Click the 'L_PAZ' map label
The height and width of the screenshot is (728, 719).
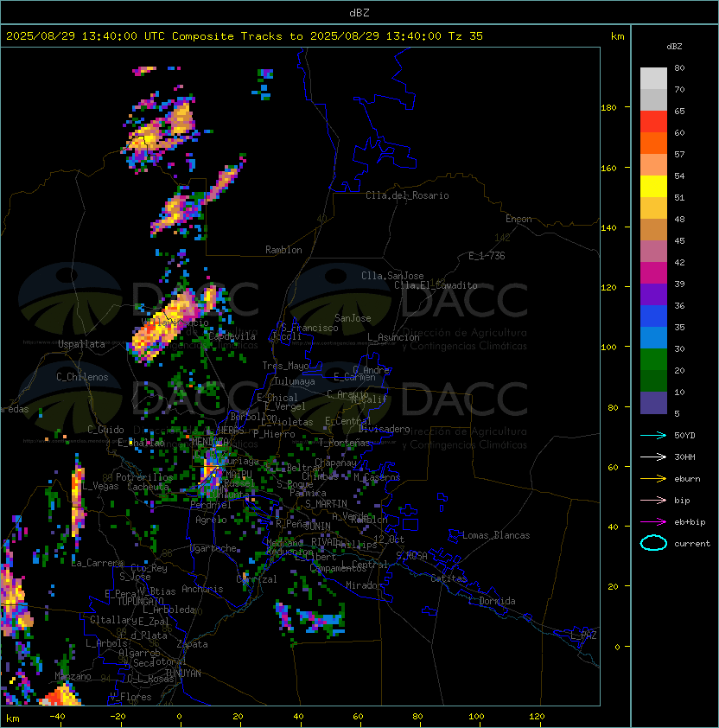tap(583, 635)
